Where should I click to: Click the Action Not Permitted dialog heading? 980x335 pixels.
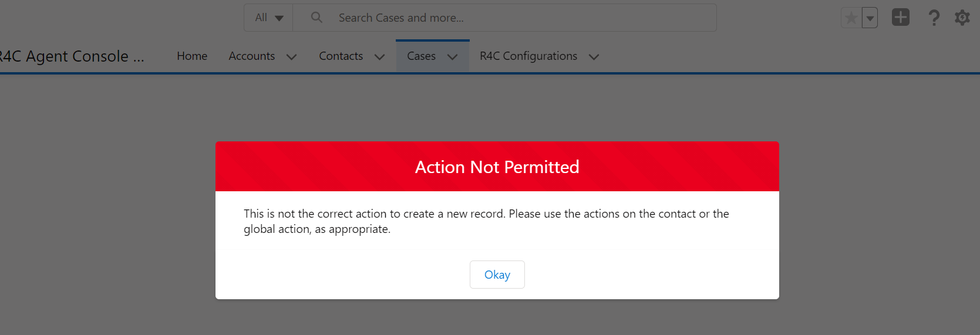(x=497, y=167)
